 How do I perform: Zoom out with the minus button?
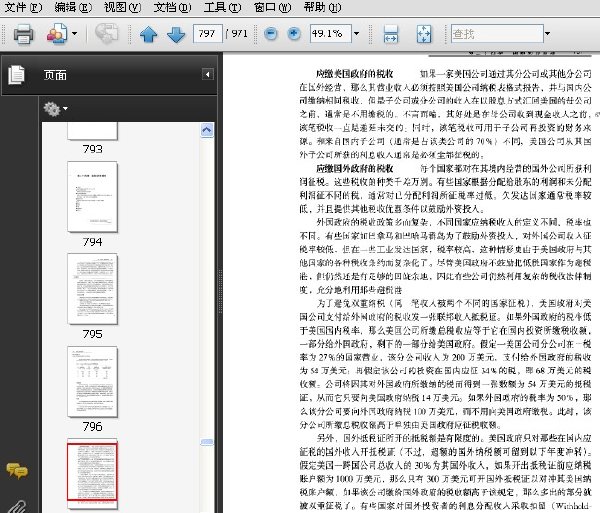(x=271, y=34)
